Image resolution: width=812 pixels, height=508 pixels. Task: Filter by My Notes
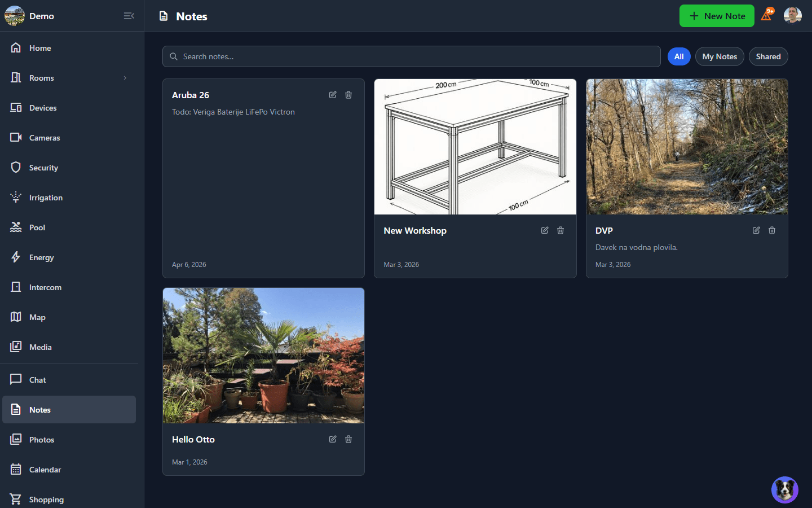tap(720, 56)
